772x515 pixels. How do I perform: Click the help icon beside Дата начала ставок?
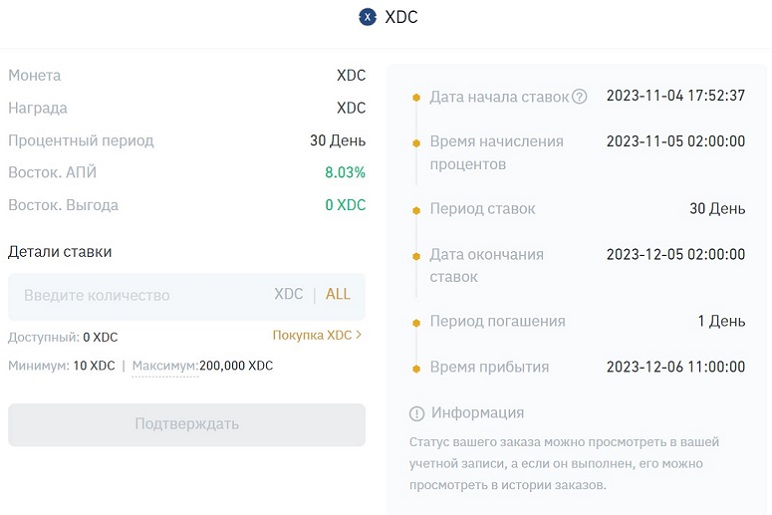pyautogui.click(x=579, y=97)
